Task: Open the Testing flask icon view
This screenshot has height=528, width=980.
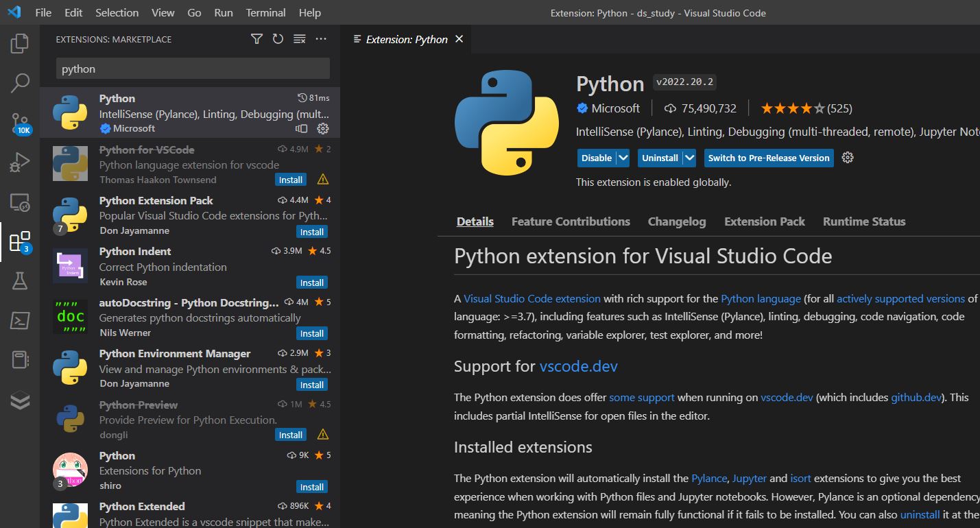Action: pyautogui.click(x=20, y=280)
